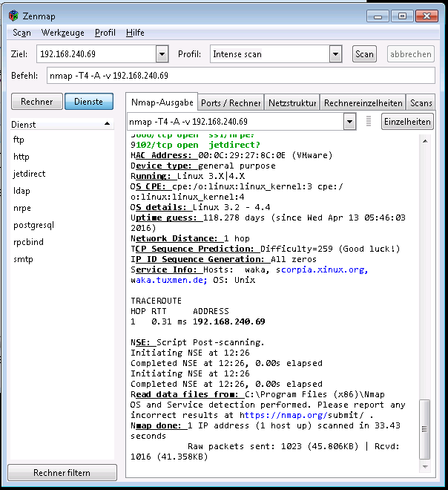Select the nrpe service row
This screenshot has width=448, height=490.
pyautogui.click(x=62, y=208)
